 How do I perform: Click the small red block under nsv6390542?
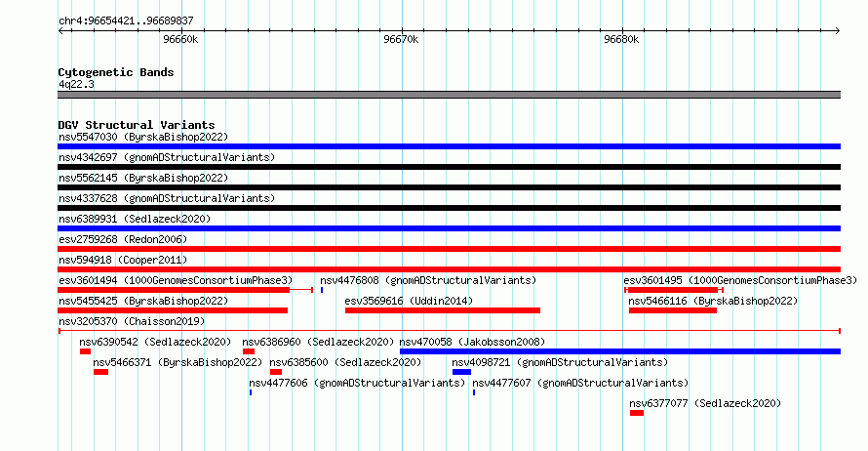[85, 351]
